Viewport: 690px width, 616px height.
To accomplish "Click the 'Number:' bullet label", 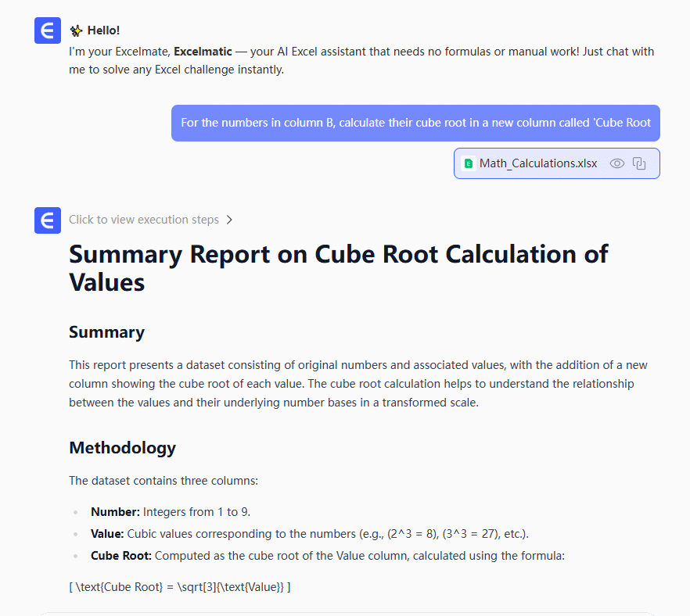I will (115, 511).
